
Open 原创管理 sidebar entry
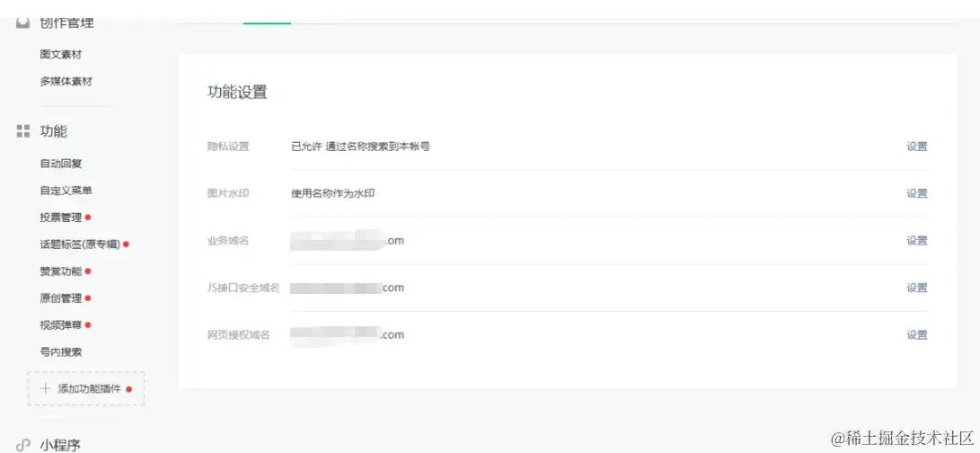pyautogui.click(x=60, y=298)
